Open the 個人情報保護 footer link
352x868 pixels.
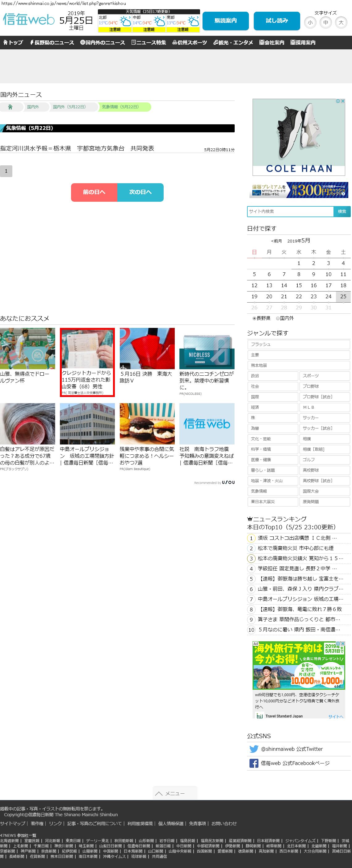171,823
